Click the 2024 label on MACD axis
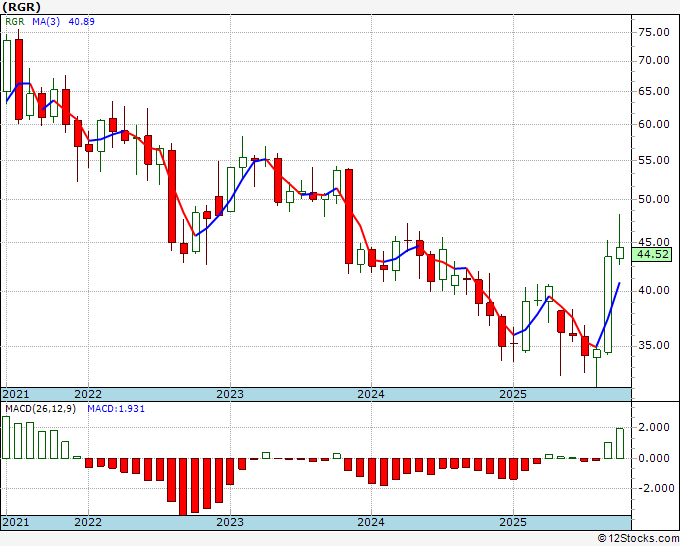 (x=371, y=522)
